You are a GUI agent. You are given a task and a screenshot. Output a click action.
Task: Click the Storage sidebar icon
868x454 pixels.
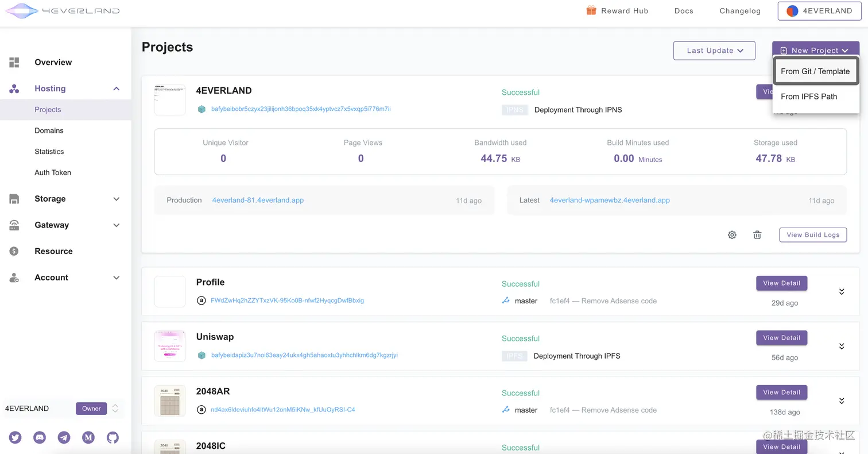click(x=14, y=199)
